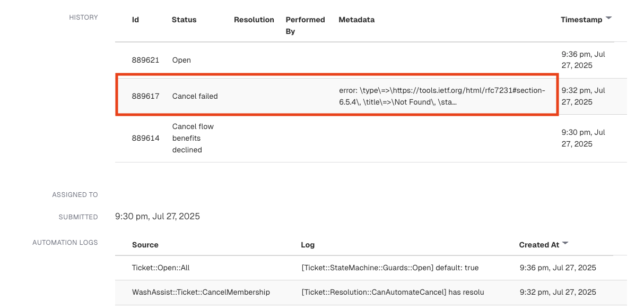Screen dimensions: 644x308
Task: Click the submitted date 9:30 pm value
Action: [158, 216]
